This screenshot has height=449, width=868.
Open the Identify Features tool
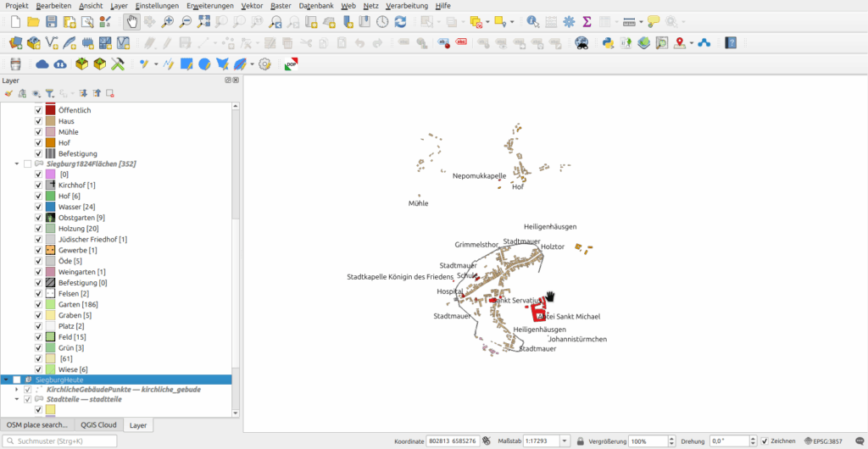click(531, 22)
